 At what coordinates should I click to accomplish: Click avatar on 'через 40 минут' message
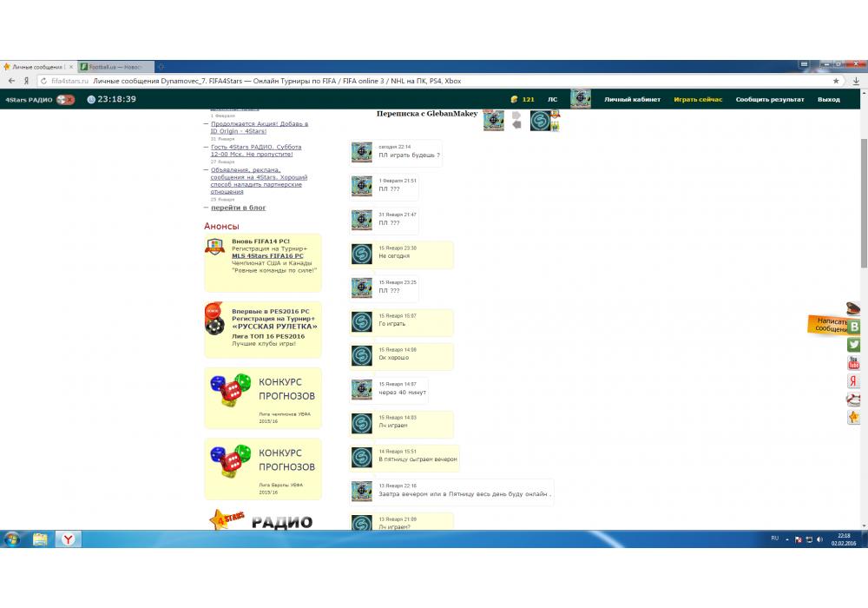pos(361,389)
